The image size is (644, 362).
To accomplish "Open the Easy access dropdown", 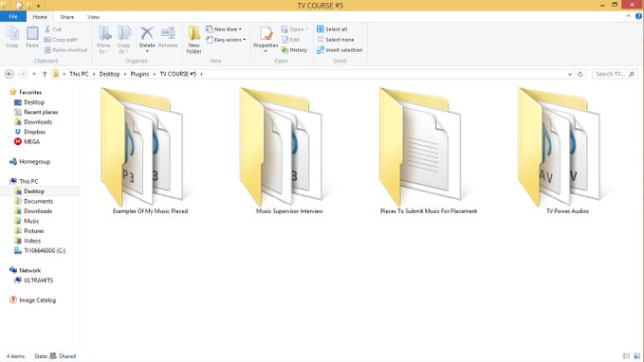I will click(x=226, y=40).
